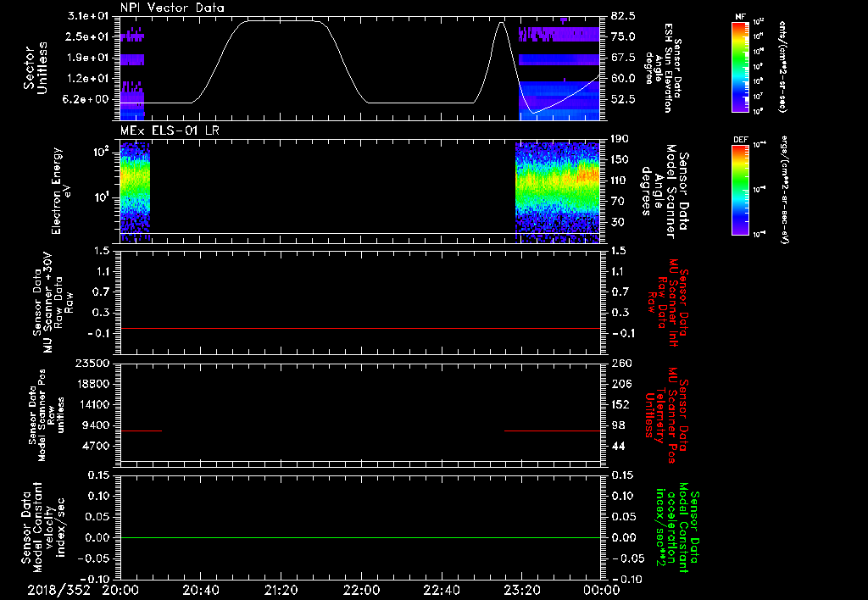
Task: Click the "Electron Energy eV" axis label
Action: pos(62,191)
